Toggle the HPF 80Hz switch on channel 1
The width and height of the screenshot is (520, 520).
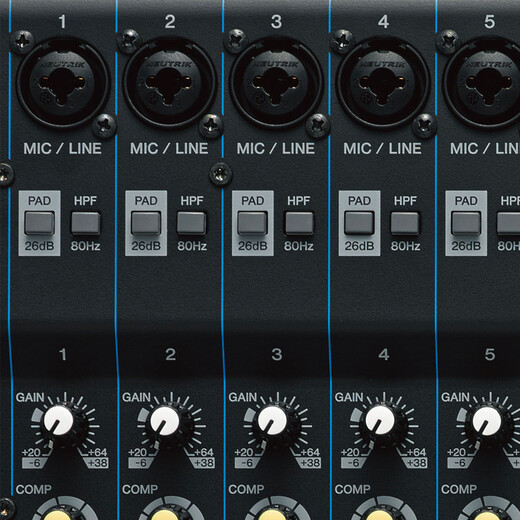point(86,223)
